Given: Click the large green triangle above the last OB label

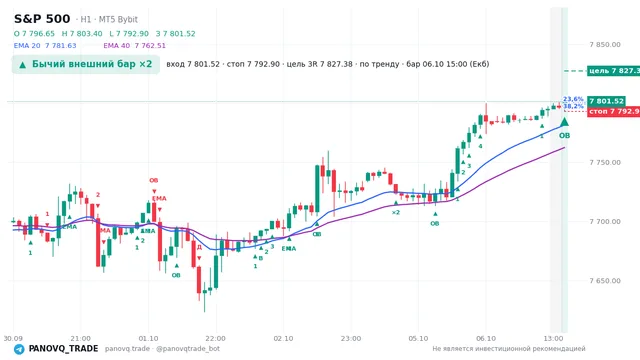Looking at the screenshot, I should click(x=564, y=122).
